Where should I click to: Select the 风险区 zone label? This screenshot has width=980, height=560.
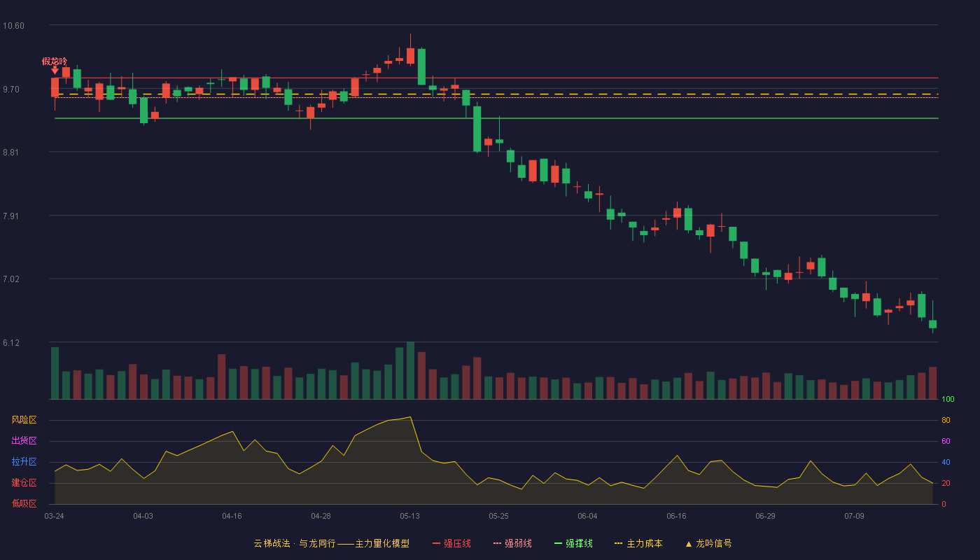(x=24, y=420)
